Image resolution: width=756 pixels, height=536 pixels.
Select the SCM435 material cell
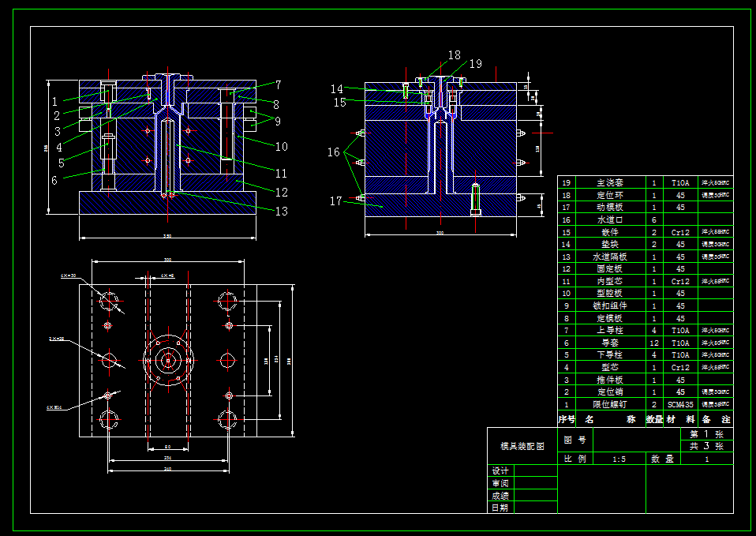[x=680, y=404]
